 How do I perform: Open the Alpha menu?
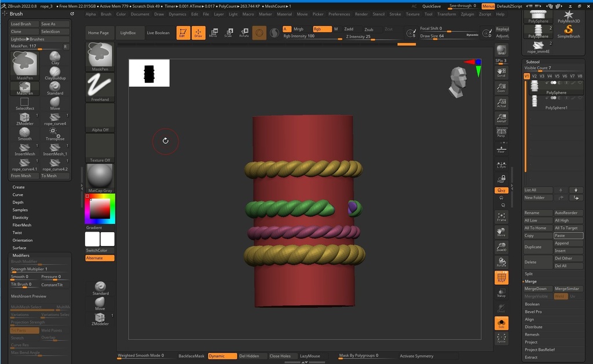pyautogui.click(x=91, y=14)
